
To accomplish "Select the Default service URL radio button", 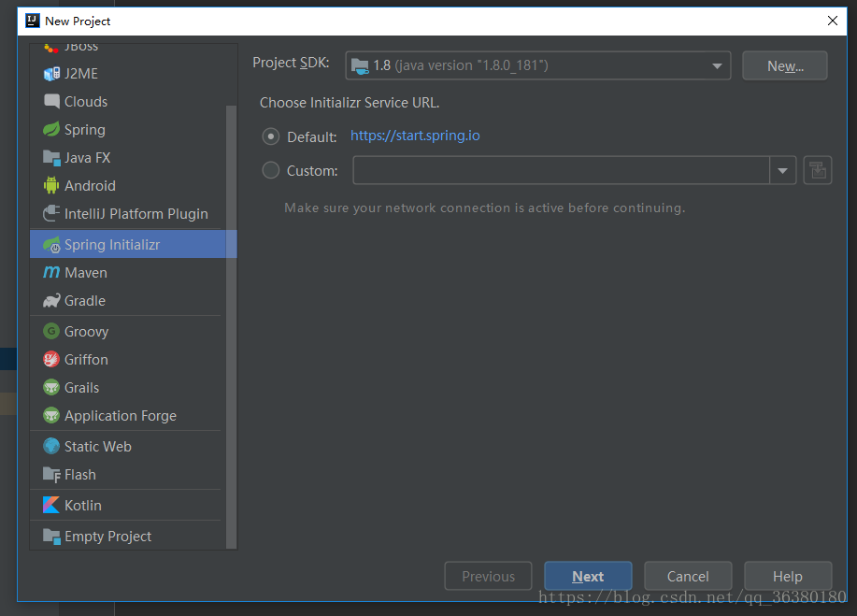I will (x=270, y=136).
